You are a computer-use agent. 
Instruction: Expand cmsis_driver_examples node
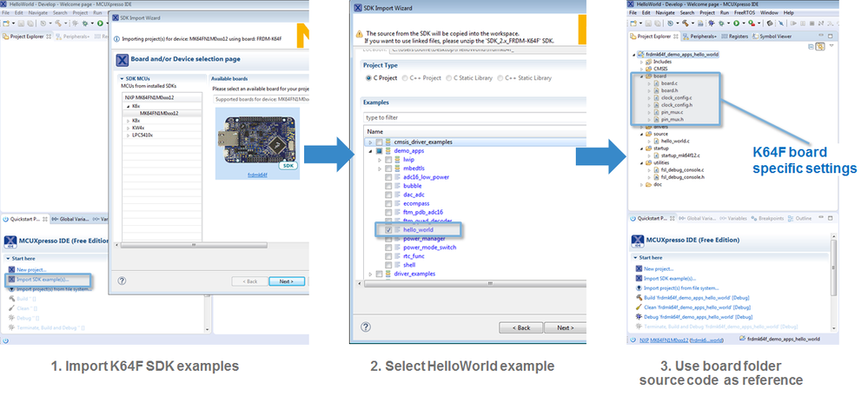click(x=370, y=142)
